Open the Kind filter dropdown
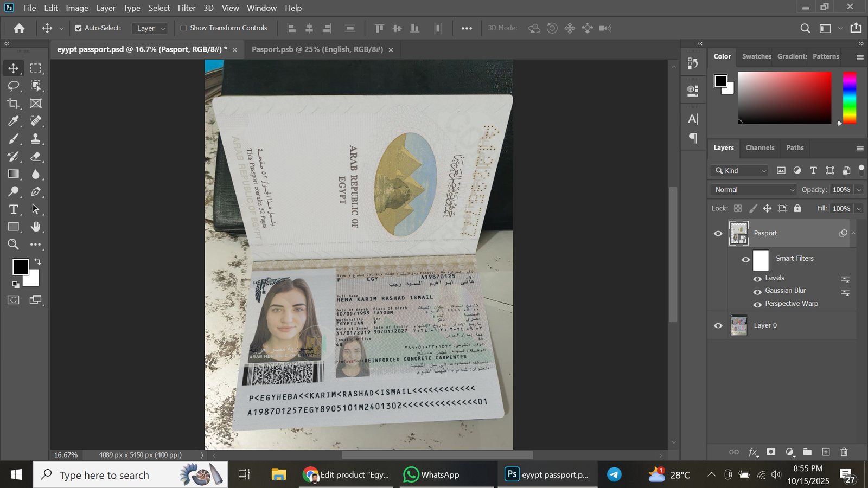Screen dimensions: 868x488 point(739,171)
